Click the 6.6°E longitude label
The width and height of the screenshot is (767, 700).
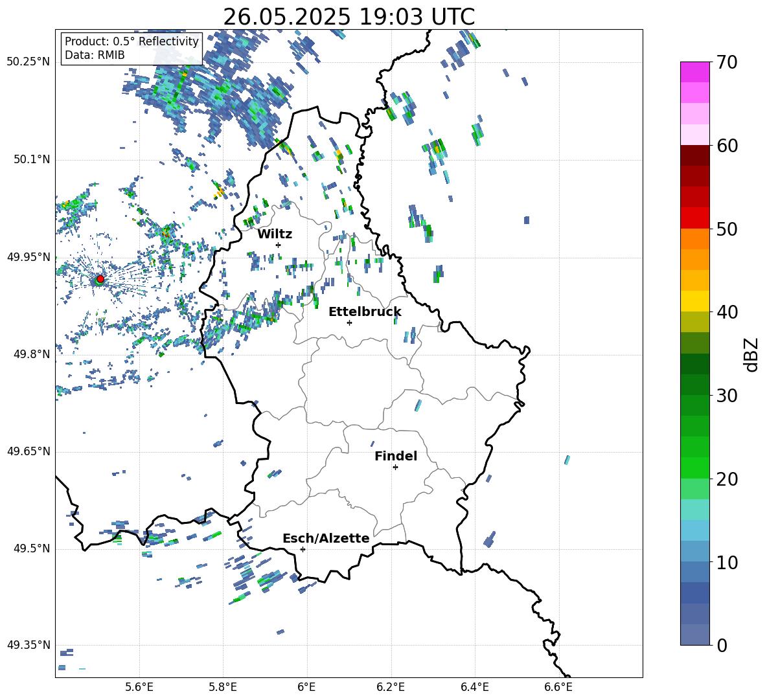click(x=558, y=687)
